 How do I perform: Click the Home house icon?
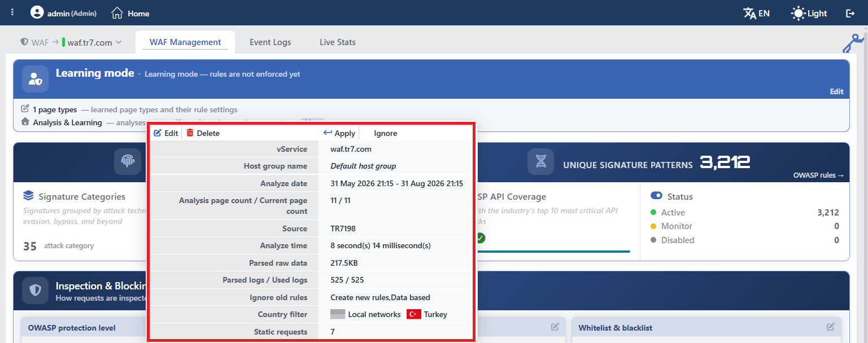coord(117,13)
